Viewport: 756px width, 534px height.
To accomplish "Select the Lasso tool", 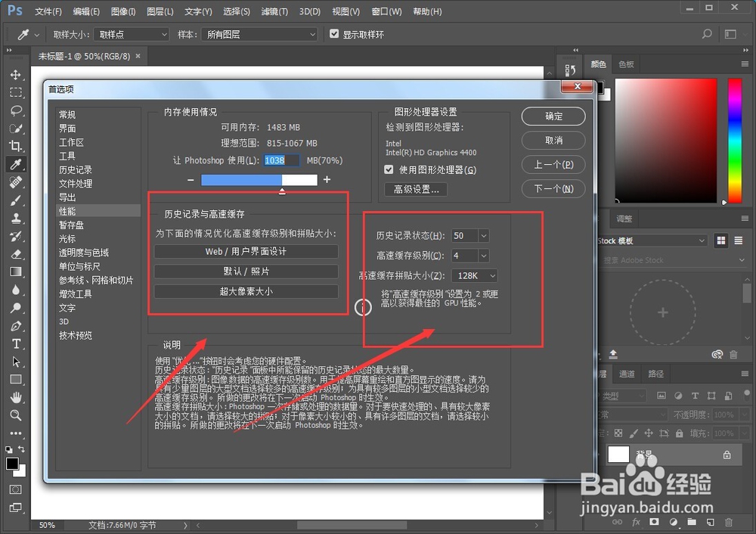I will tap(15, 110).
